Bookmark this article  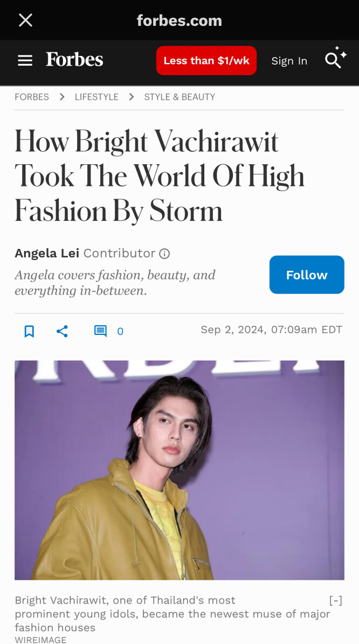(29, 331)
